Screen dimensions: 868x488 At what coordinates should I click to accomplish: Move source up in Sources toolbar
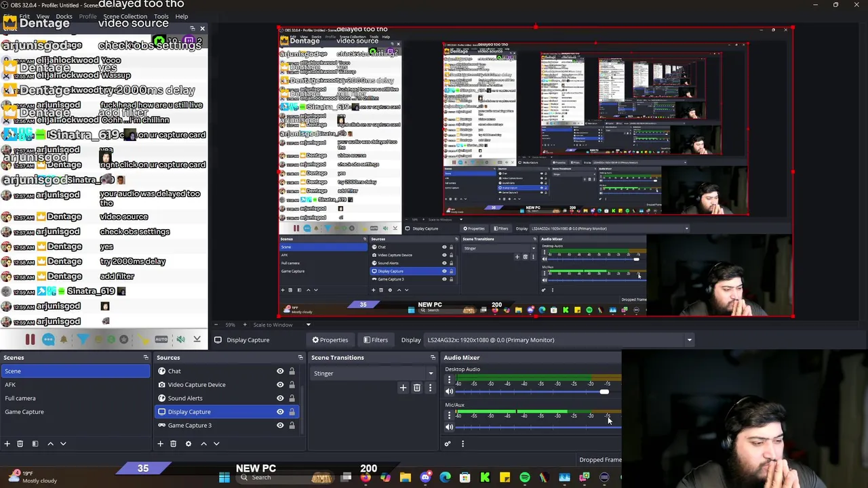203,444
